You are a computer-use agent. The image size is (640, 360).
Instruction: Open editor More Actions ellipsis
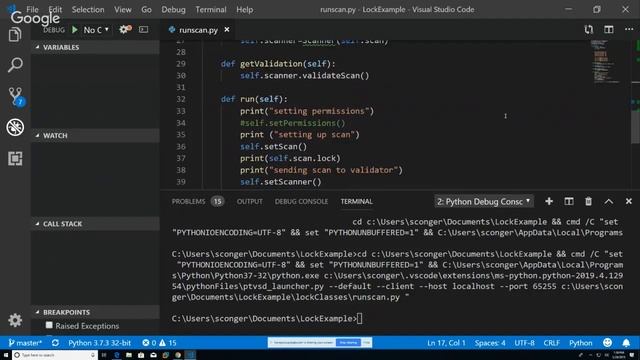click(629, 29)
